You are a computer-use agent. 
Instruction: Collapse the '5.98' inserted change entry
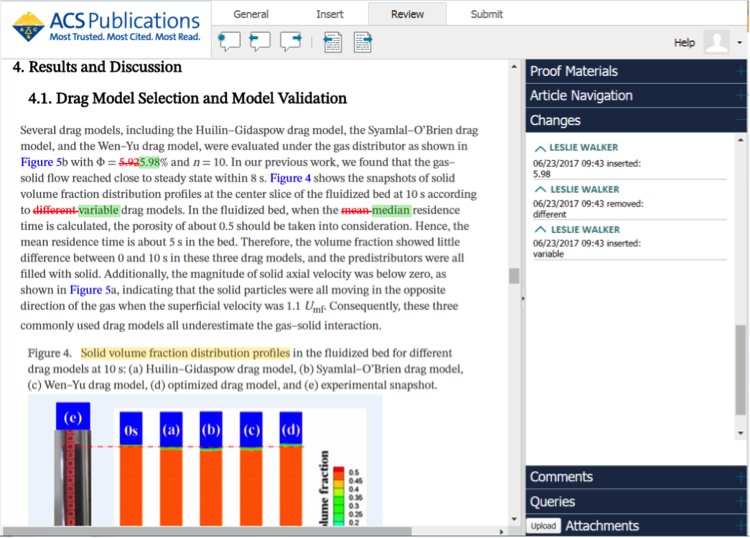(x=540, y=148)
